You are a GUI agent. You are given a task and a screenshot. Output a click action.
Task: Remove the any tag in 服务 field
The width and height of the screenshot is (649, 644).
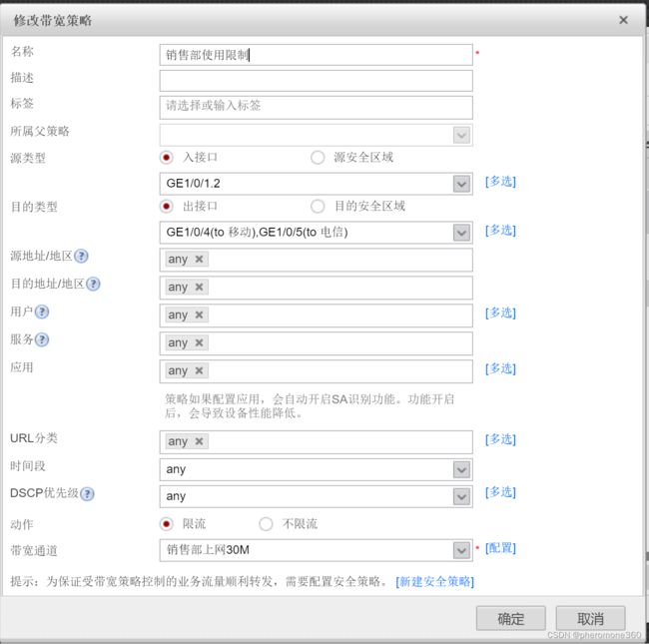pyautogui.click(x=199, y=342)
